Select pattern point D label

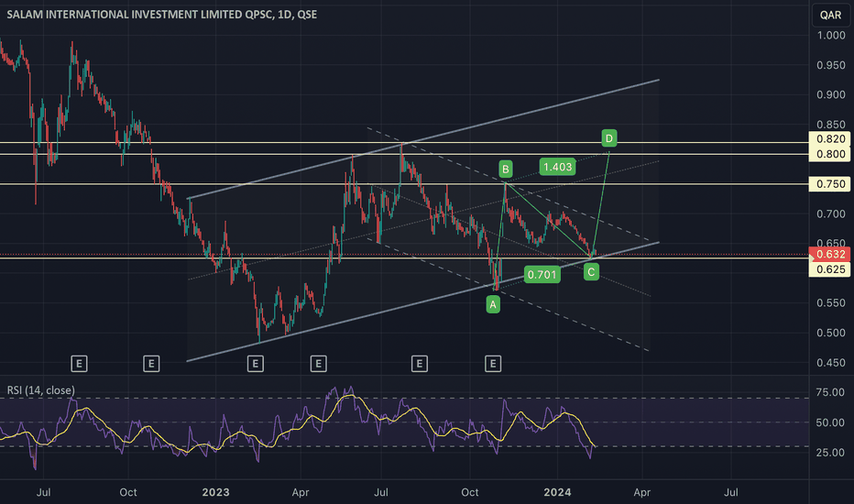pos(609,137)
